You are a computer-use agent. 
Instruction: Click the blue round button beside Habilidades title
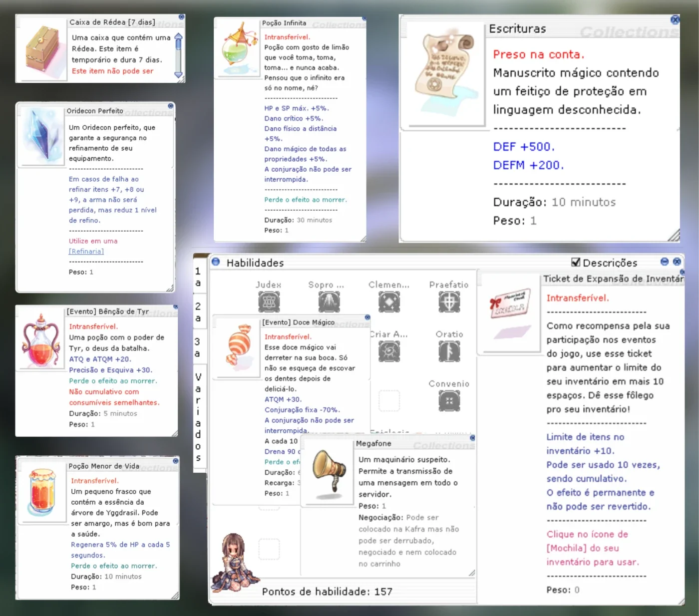click(216, 262)
